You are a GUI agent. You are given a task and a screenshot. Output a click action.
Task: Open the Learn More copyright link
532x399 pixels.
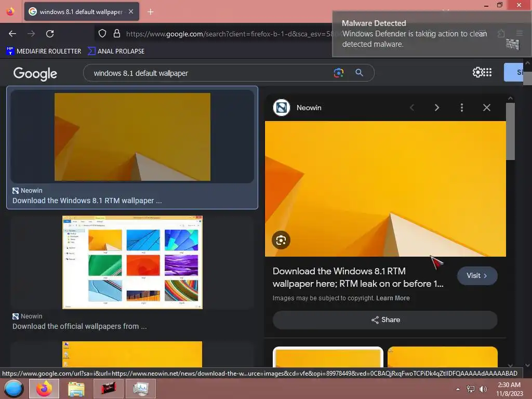tap(393, 298)
